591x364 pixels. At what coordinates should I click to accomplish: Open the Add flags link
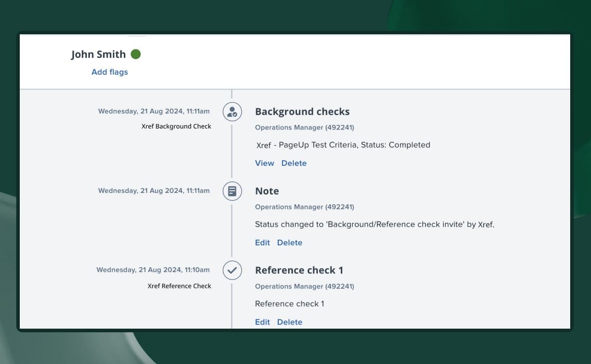click(109, 72)
